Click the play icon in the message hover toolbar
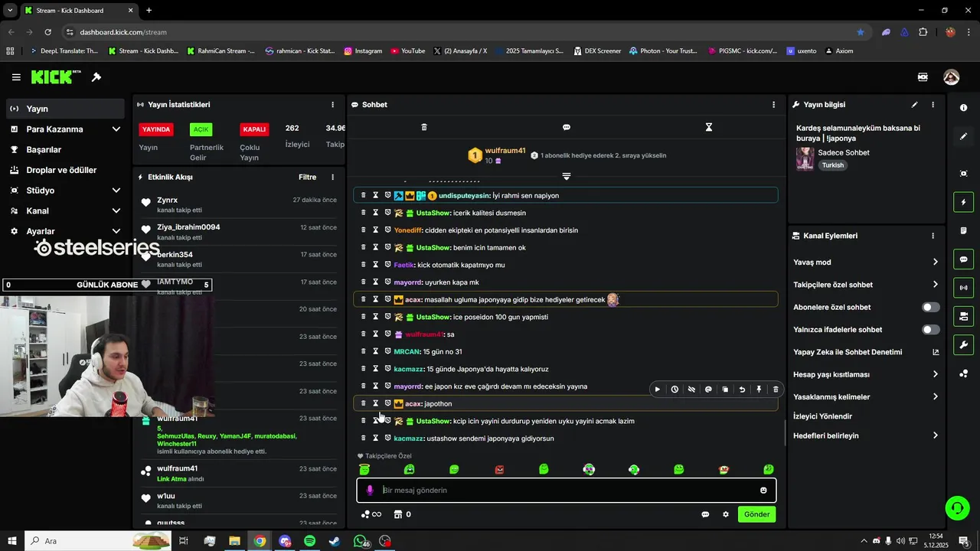The image size is (980, 551). point(657,390)
